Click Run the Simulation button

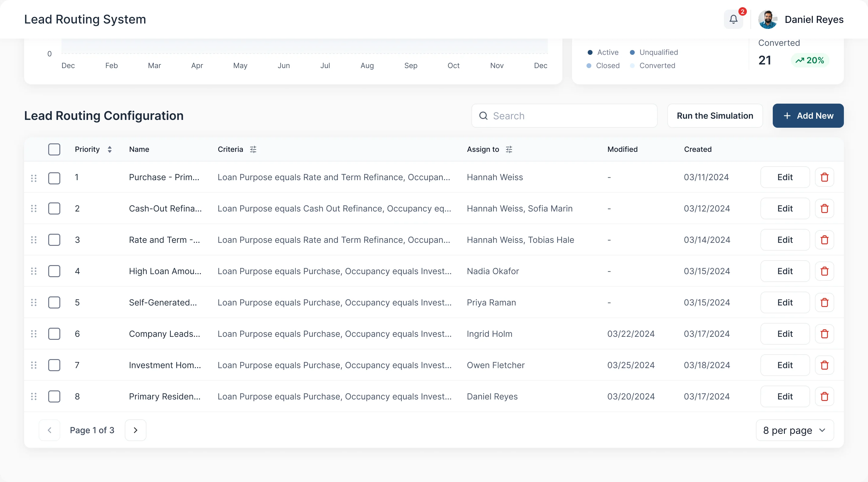point(715,116)
